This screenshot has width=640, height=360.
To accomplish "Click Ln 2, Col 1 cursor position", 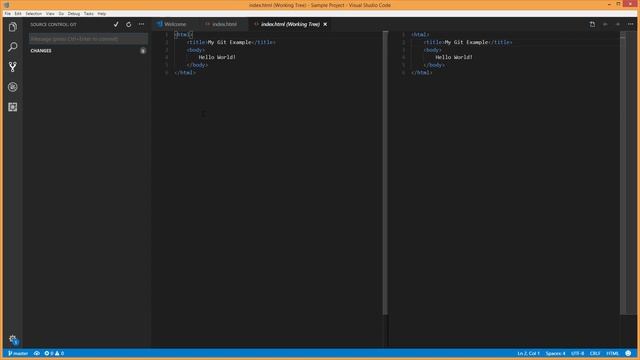I will click(529, 353).
